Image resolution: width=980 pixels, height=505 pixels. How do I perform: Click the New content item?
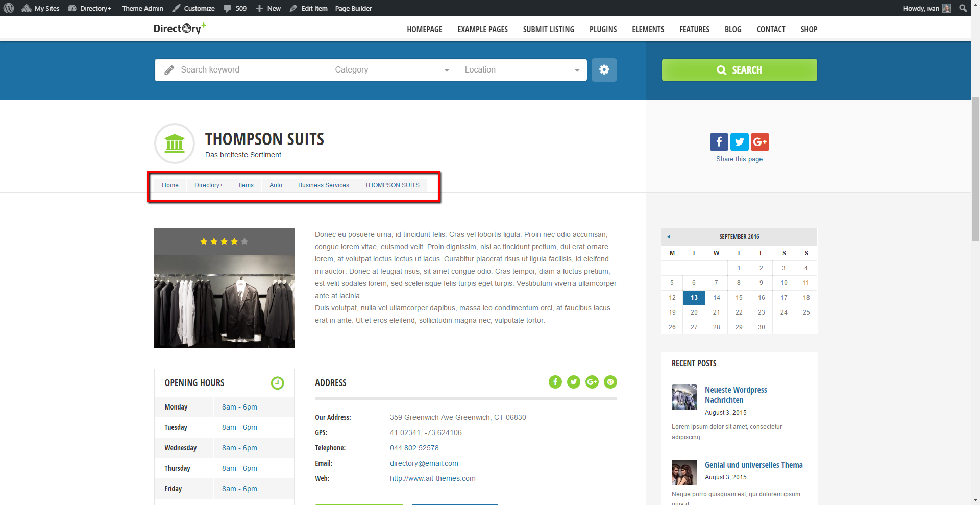coord(268,8)
